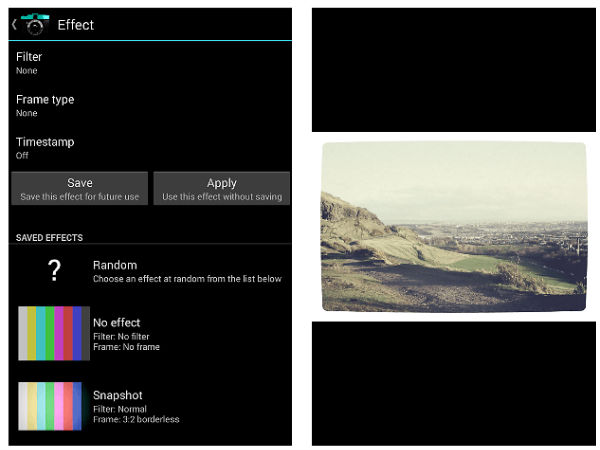Tap 'Frame: 3:2 borderless' under Snapshot
The height and width of the screenshot is (450, 600).
click(x=136, y=420)
